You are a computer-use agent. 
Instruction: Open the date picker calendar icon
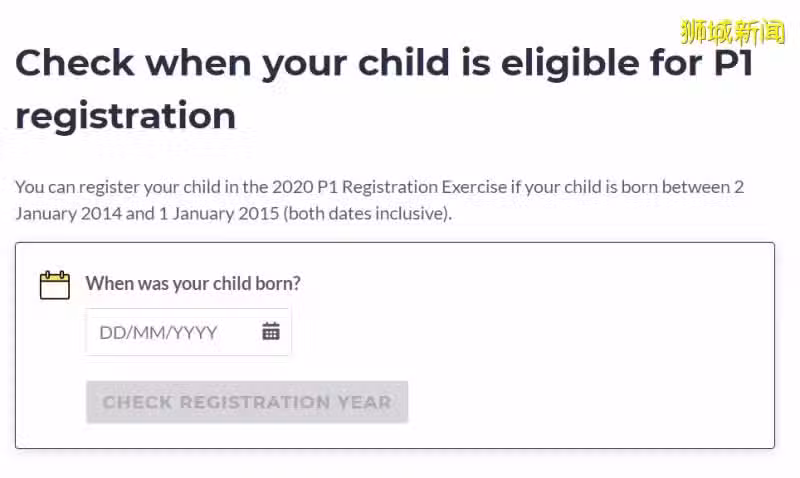tap(271, 332)
